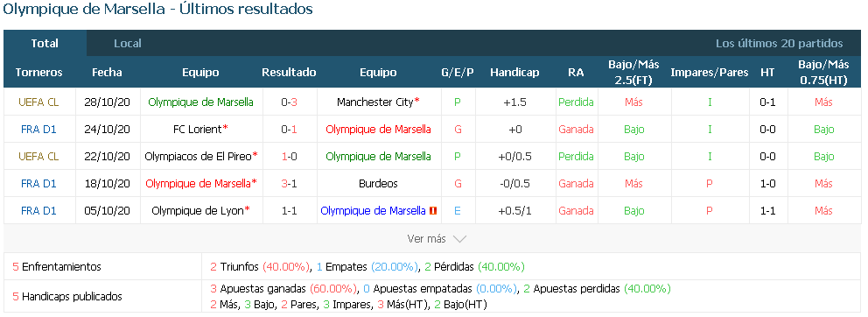Expand the Ver más chevron arrow
The height and width of the screenshot is (317, 868).
459,239
